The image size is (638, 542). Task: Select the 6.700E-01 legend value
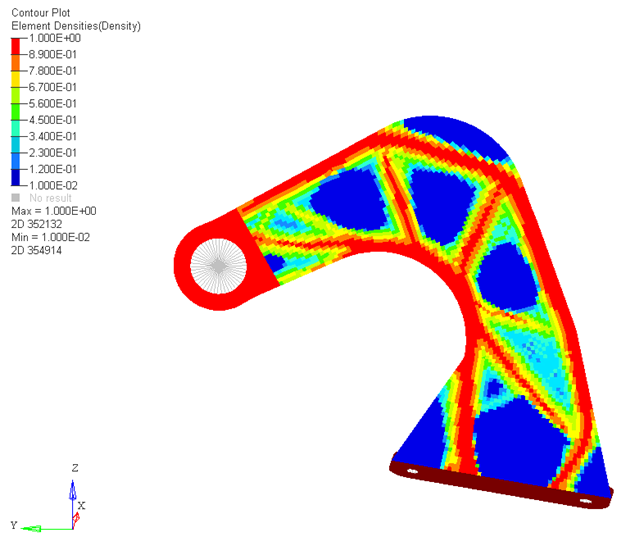[x=53, y=87]
